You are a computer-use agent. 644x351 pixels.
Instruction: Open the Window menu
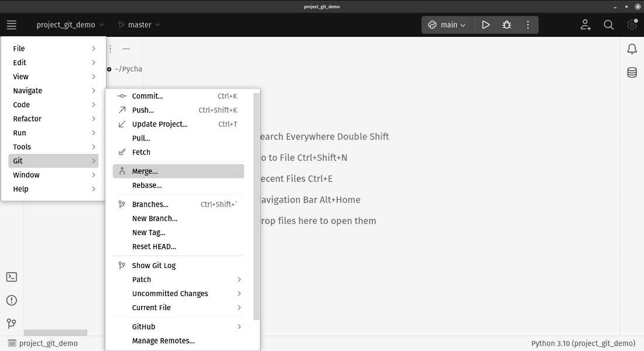(x=53, y=175)
